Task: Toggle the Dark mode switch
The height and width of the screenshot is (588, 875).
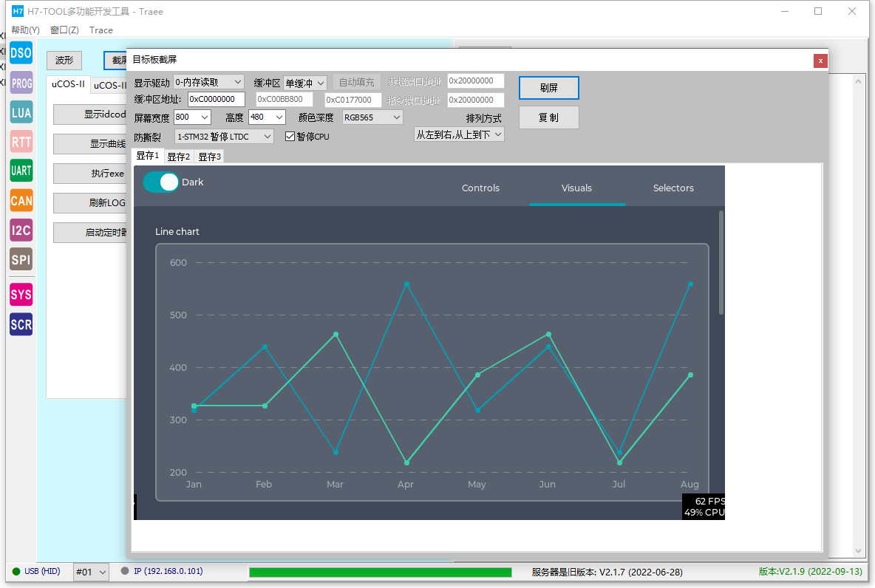Action: pyautogui.click(x=160, y=182)
